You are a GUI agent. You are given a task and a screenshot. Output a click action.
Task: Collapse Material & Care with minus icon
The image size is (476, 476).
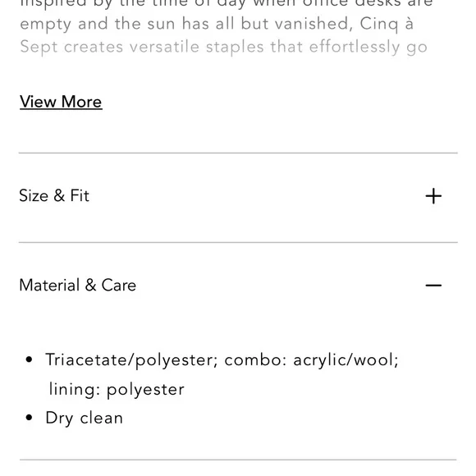click(433, 285)
